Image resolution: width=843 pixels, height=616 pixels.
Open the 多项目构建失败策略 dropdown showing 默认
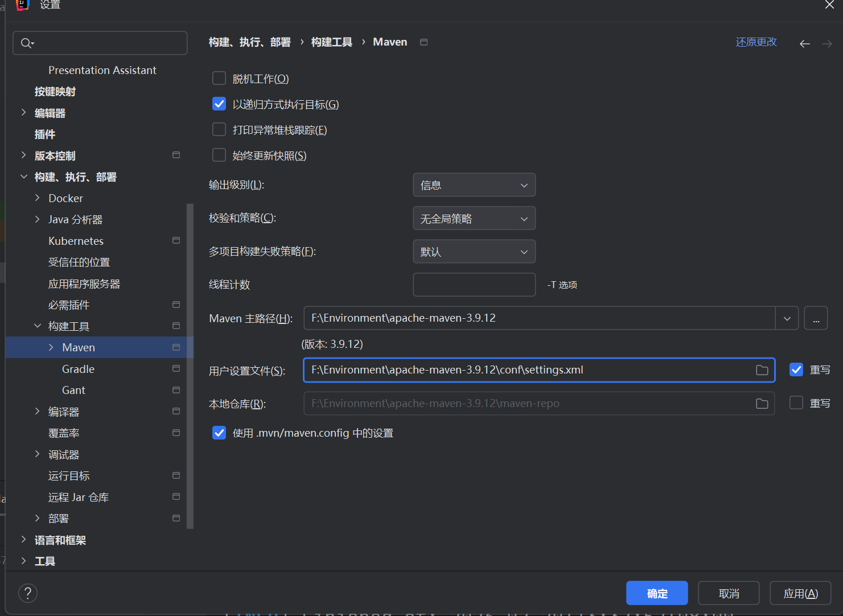point(474,252)
